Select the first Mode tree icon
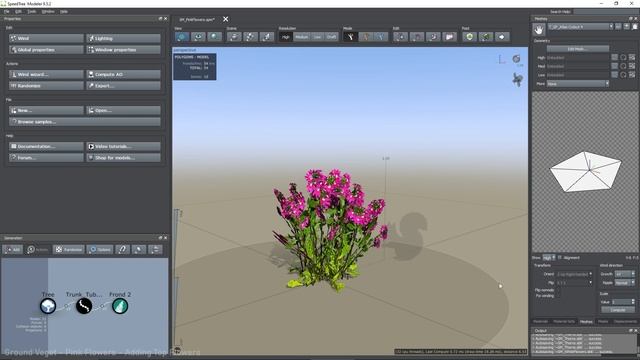Image resolution: width=640 pixels, height=360 pixels. tap(350, 37)
